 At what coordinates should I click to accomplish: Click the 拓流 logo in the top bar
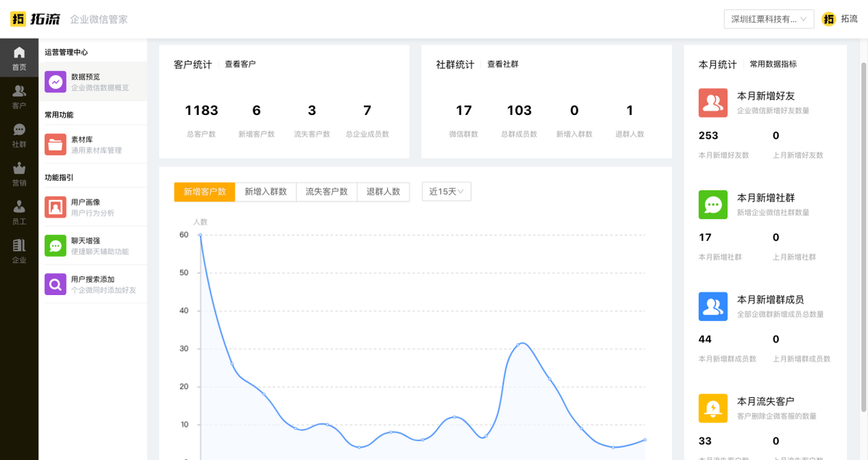click(38, 19)
